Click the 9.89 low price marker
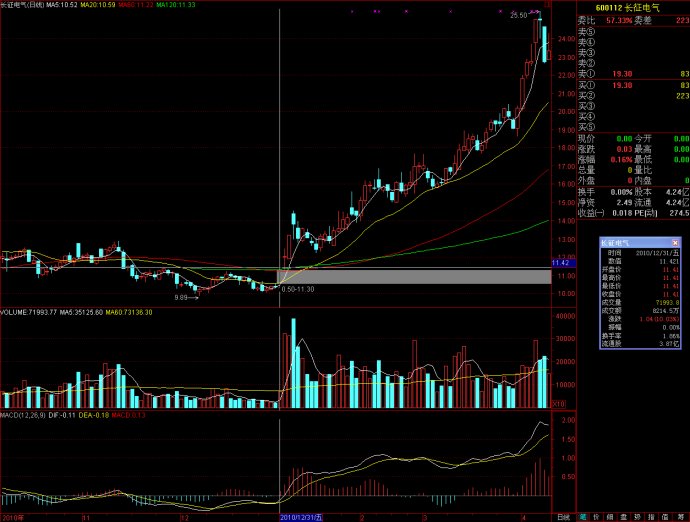 [x=181, y=297]
